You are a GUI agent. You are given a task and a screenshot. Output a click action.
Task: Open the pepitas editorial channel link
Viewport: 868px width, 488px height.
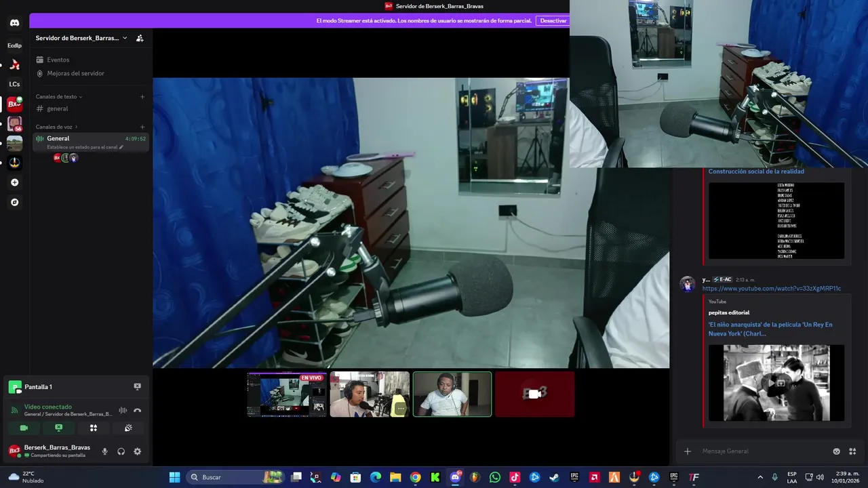[x=729, y=312]
